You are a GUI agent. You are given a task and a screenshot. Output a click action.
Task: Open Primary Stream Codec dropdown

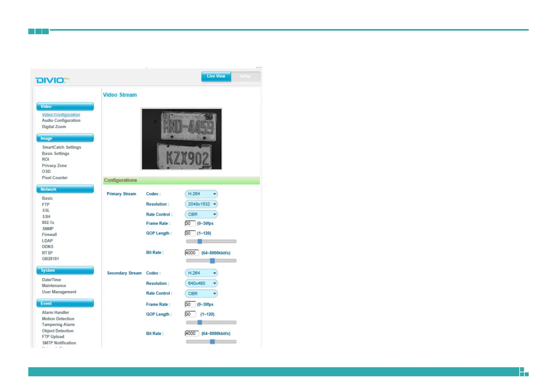pyautogui.click(x=201, y=194)
